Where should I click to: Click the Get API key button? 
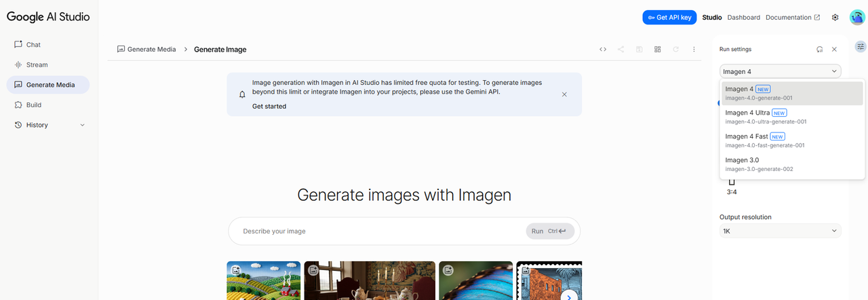pyautogui.click(x=669, y=18)
